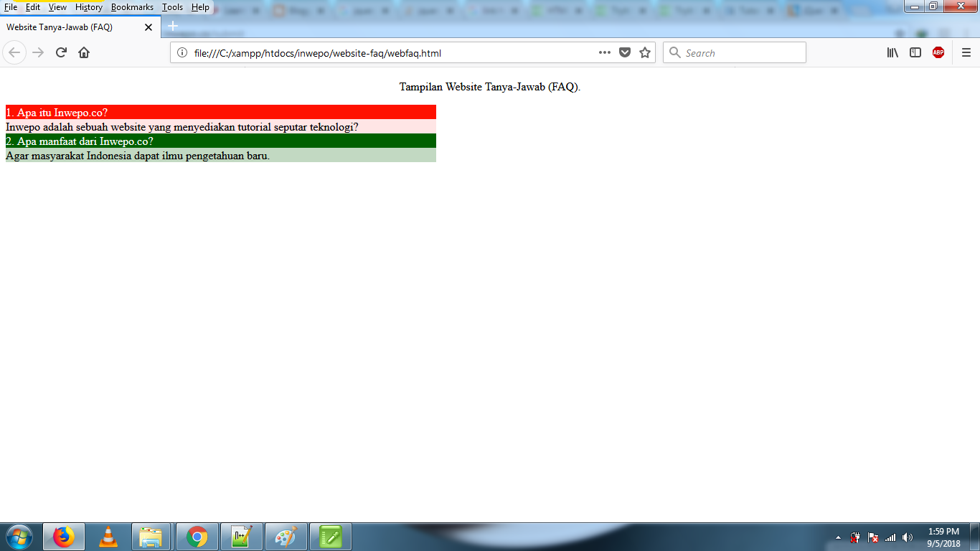Open the Bookmarks menu
Image resolution: width=980 pixels, height=551 pixels.
click(132, 7)
